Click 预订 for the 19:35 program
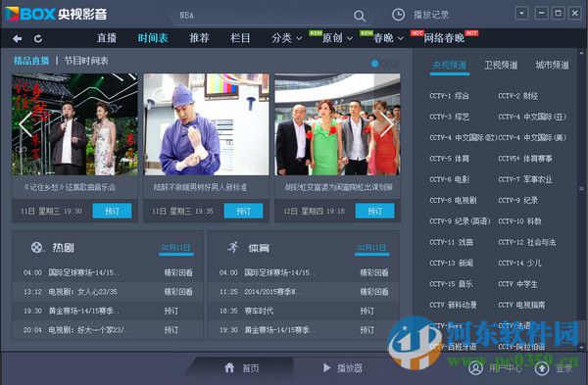Screen dimensions: 588x385 pos(243,211)
